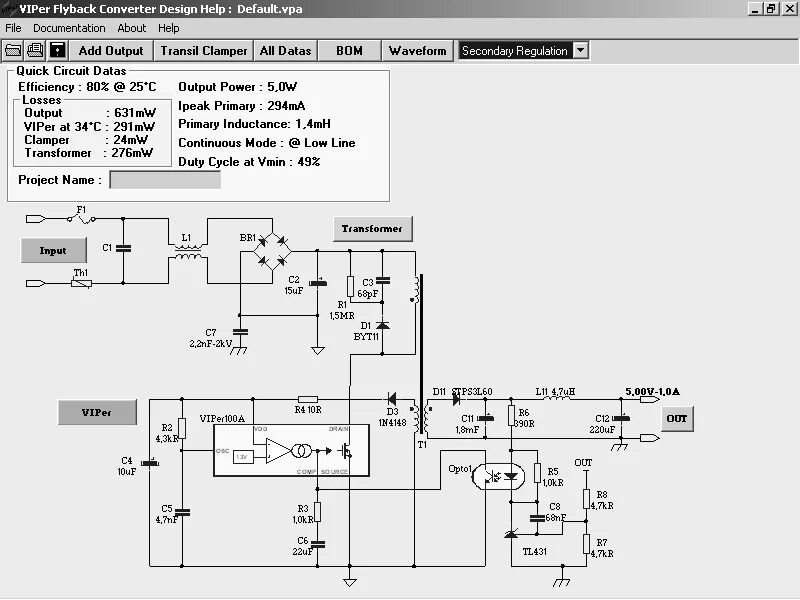This screenshot has height=600, width=800.
Task: Select the R3 1,0kR resistor symbol
Action: 317,512
